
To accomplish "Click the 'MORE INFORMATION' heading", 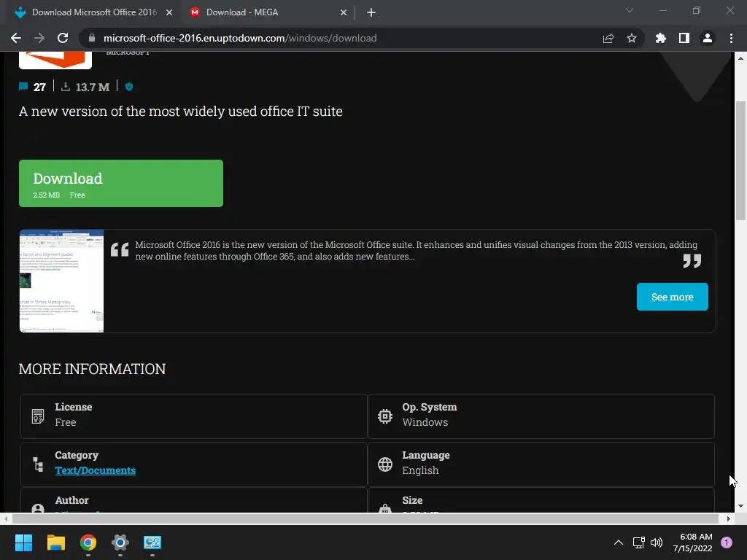I will pyautogui.click(x=92, y=369).
